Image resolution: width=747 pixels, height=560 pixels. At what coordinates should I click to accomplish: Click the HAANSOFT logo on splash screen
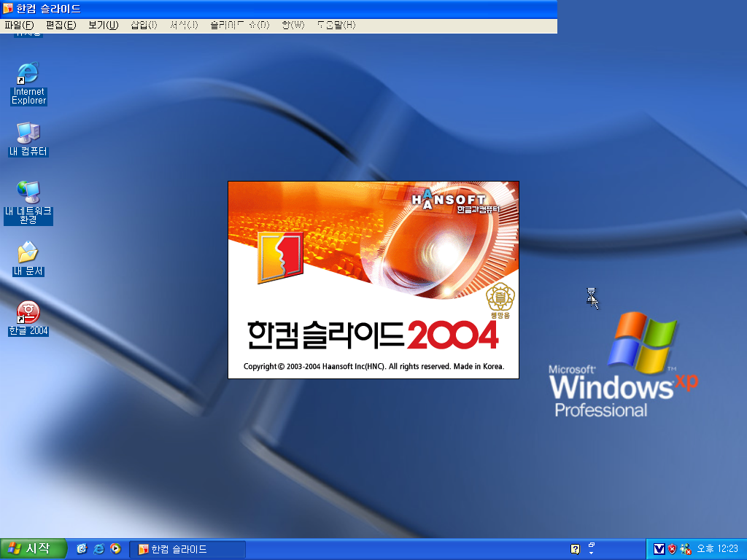point(455,201)
